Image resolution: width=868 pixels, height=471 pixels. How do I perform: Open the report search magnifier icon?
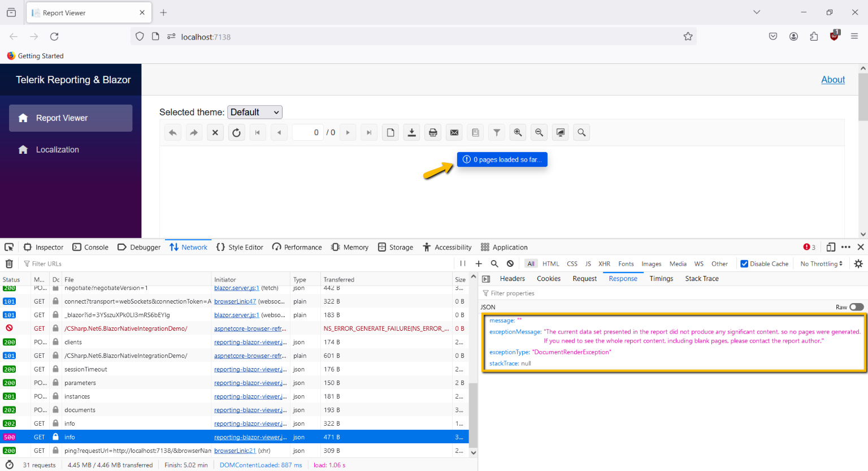[x=581, y=133]
